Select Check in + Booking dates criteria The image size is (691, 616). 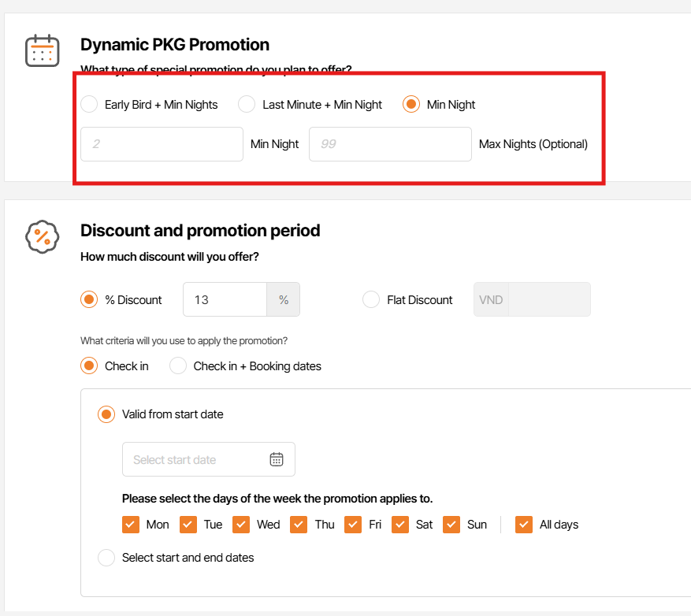coord(179,366)
